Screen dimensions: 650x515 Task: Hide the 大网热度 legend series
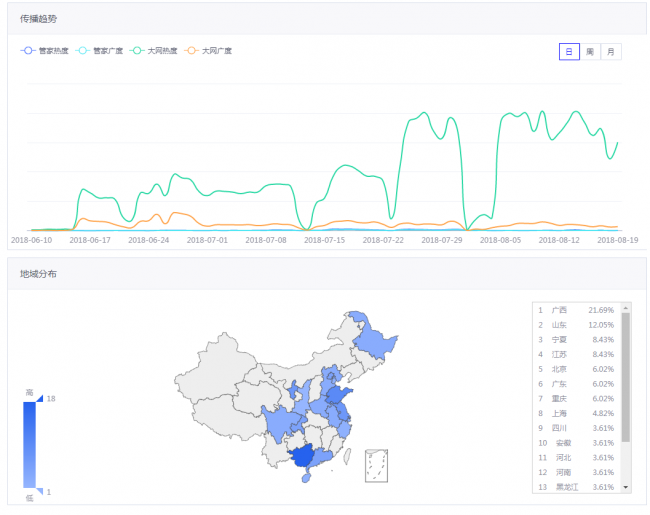tap(153, 51)
